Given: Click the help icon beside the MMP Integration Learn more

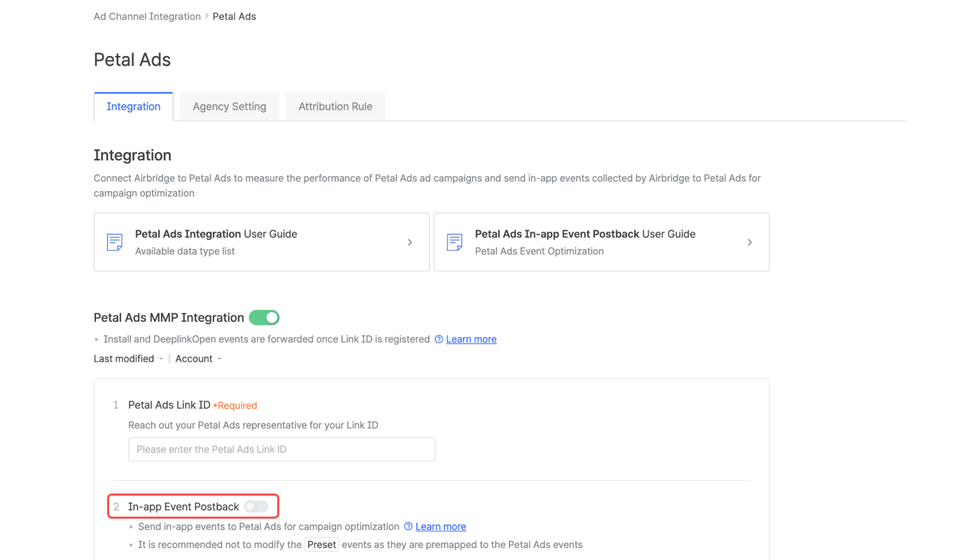Looking at the screenshot, I should click(x=439, y=339).
